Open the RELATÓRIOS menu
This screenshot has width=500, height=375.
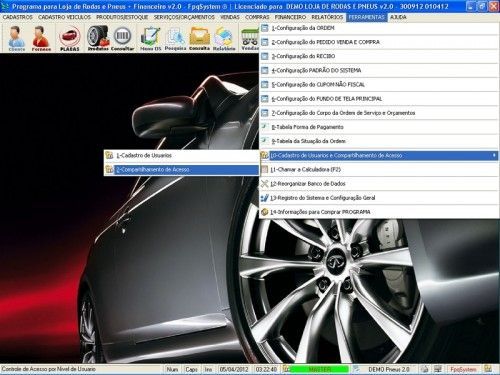[x=327, y=17]
